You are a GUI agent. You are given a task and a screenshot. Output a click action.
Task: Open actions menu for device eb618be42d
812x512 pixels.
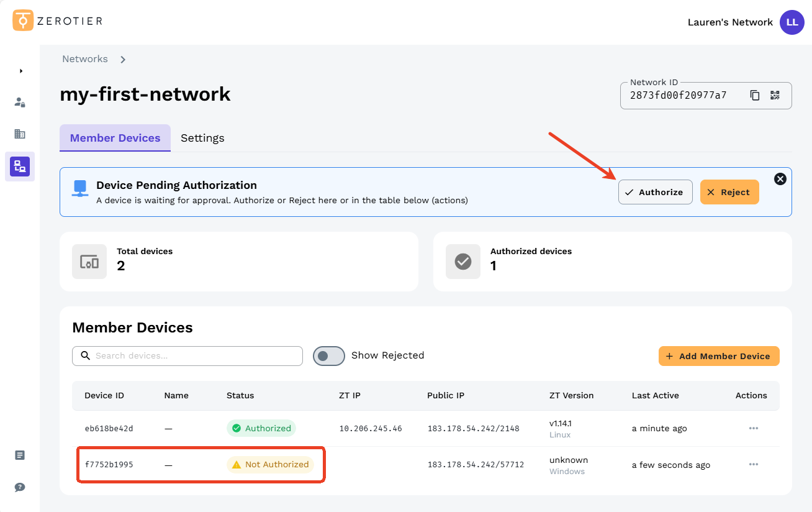coord(753,428)
